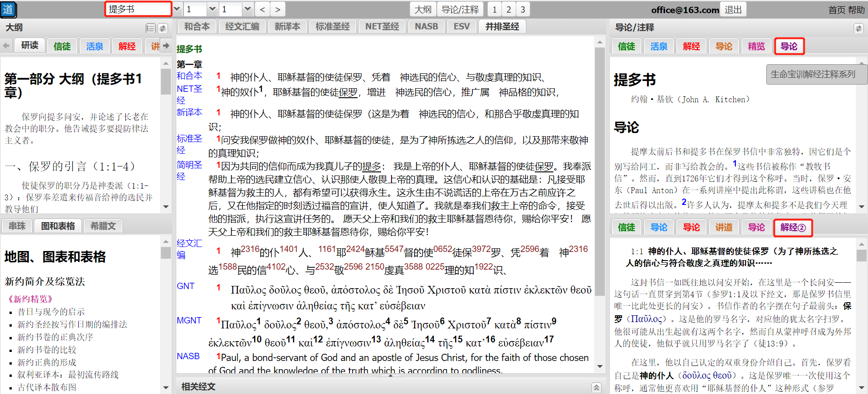Image resolution: width=868 pixels, height=394 pixels.
Task: Open the chapter number dropdown
Action: [x=212, y=9]
